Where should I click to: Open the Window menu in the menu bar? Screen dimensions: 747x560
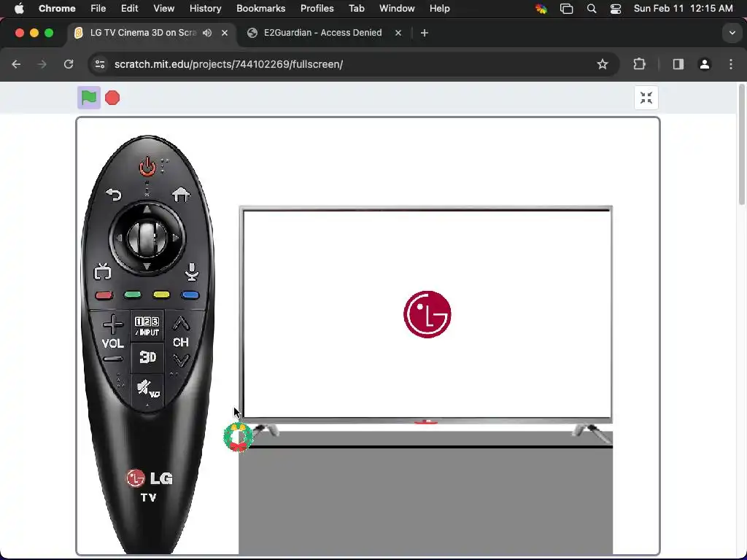[397, 9]
